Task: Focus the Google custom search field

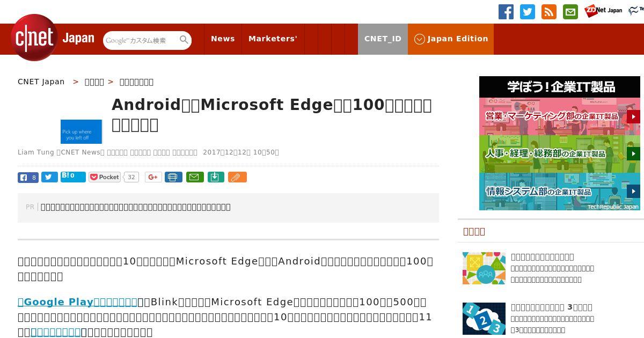Action: pos(141,40)
